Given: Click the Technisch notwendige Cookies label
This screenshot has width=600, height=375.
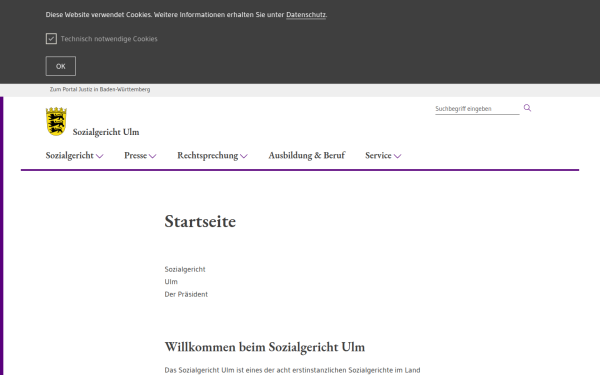Looking at the screenshot, I should (x=109, y=39).
